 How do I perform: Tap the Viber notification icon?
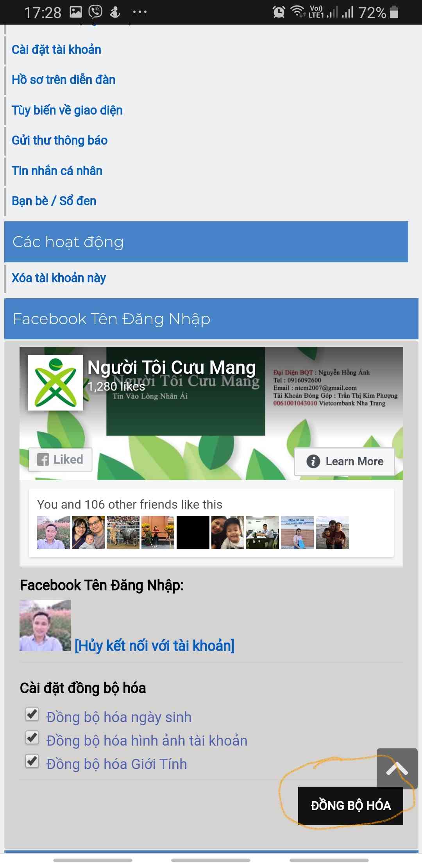click(95, 12)
